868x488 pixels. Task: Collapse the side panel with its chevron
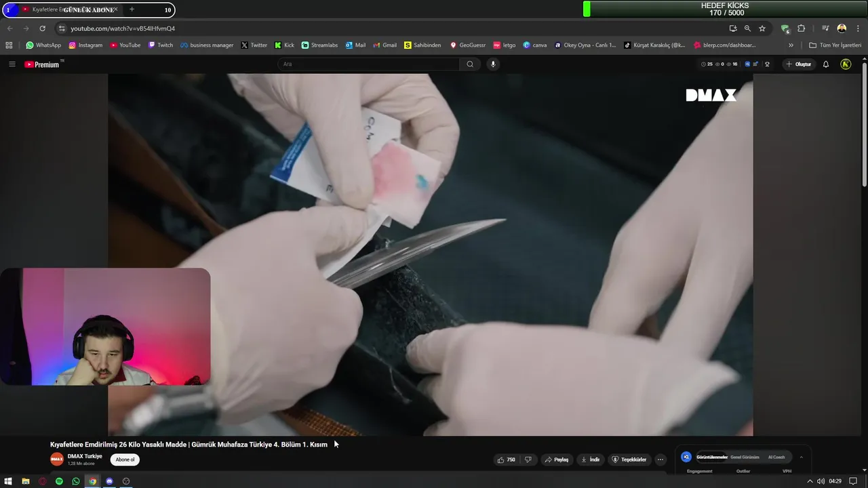pos(801,457)
